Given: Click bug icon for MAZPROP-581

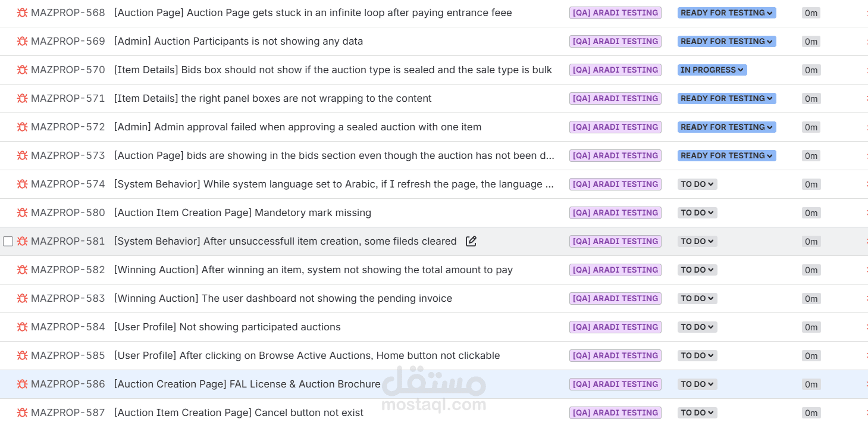Looking at the screenshot, I should pos(23,241).
